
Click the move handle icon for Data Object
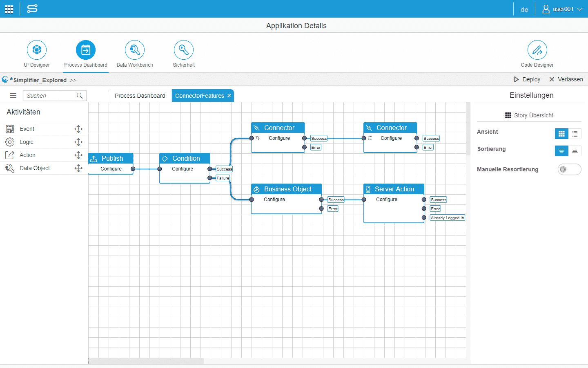point(78,168)
